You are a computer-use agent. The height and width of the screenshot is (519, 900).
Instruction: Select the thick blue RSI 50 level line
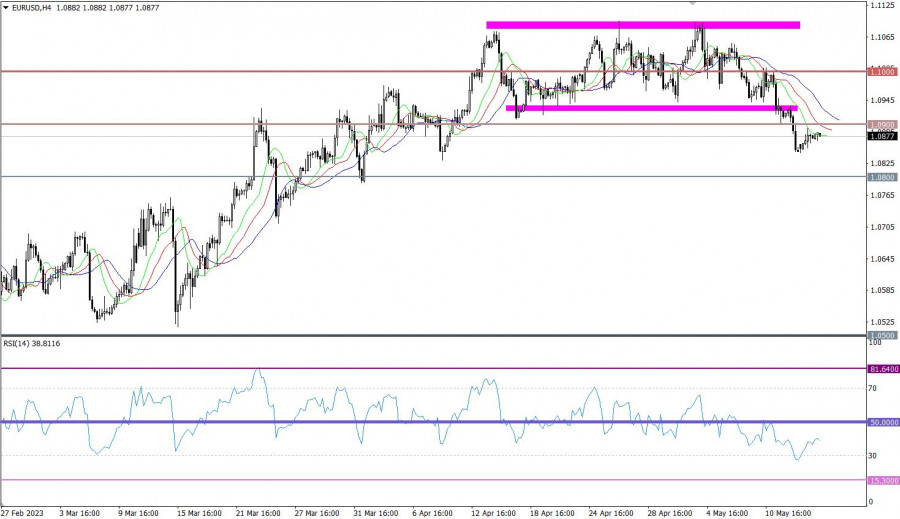coord(433,422)
